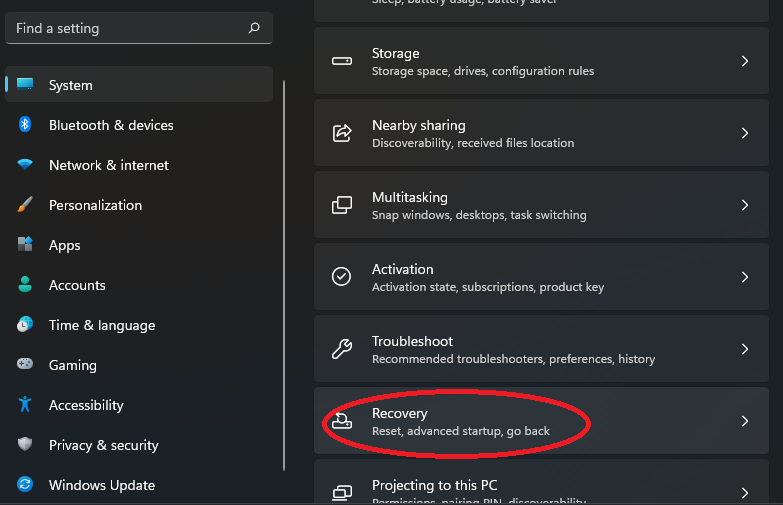Screen dimensions: 783x505
Task: Click the System monitor icon
Action: click(x=25, y=84)
